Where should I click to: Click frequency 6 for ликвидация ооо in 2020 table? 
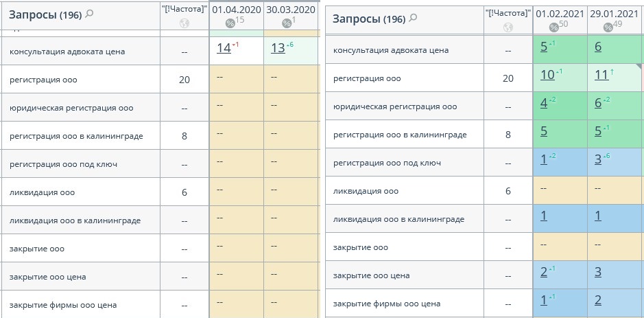184,192
